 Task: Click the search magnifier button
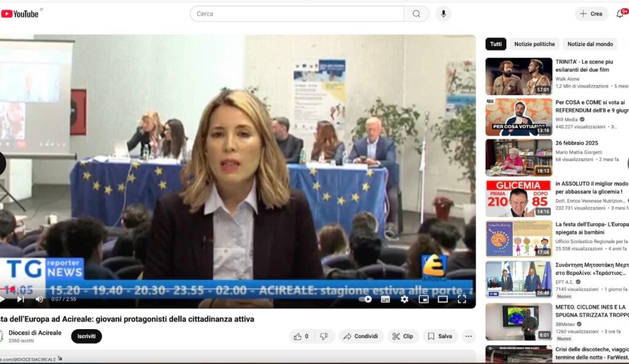click(416, 14)
